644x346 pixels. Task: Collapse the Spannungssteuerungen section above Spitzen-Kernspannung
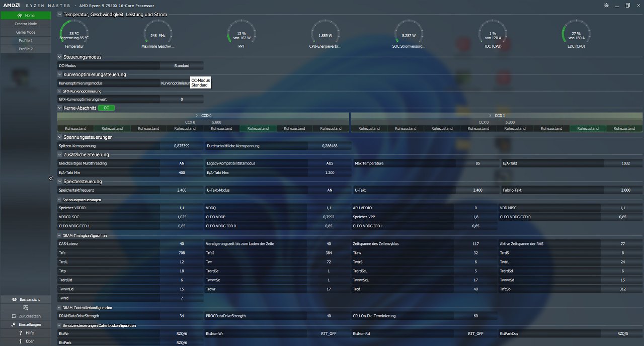pyautogui.click(x=60, y=137)
